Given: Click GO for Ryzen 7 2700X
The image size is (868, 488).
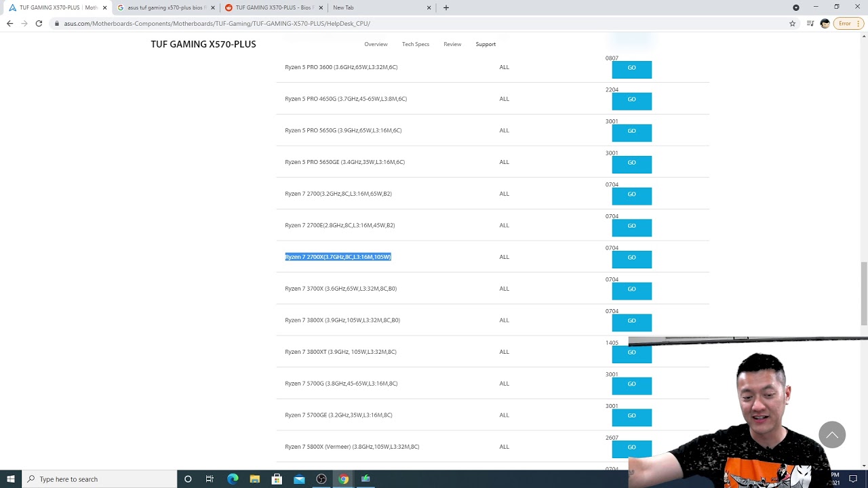Looking at the screenshot, I should (x=631, y=258).
